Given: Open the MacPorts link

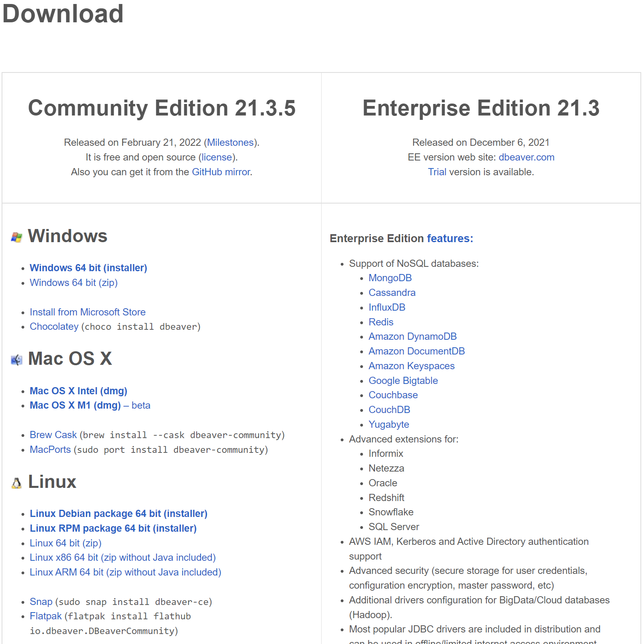Looking at the screenshot, I should point(50,450).
